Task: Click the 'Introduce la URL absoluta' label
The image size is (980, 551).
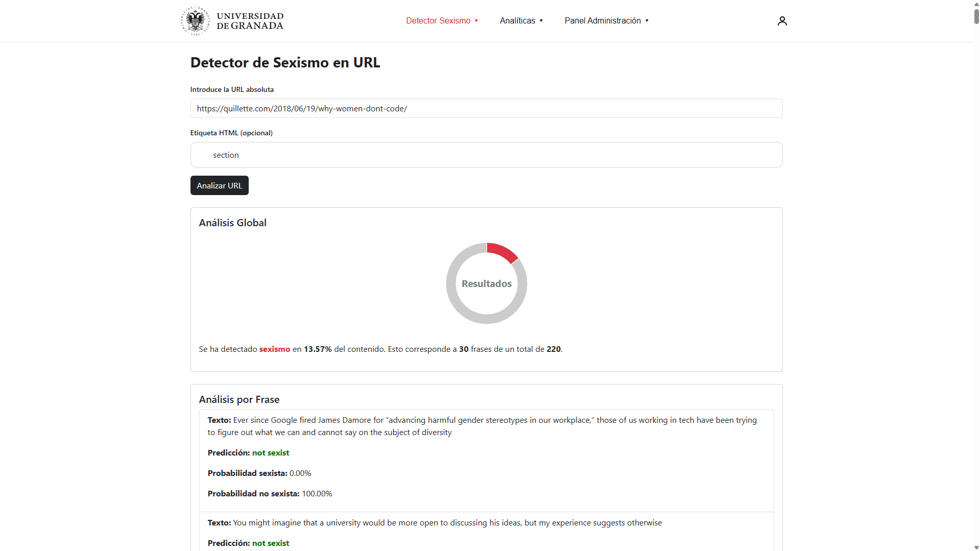Action: point(232,89)
